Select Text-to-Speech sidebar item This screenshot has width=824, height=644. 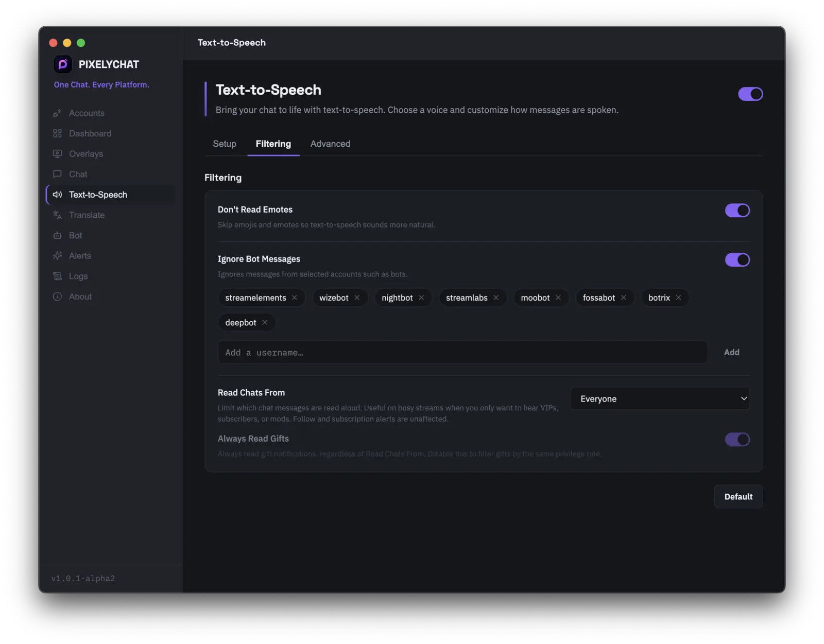click(x=111, y=195)
